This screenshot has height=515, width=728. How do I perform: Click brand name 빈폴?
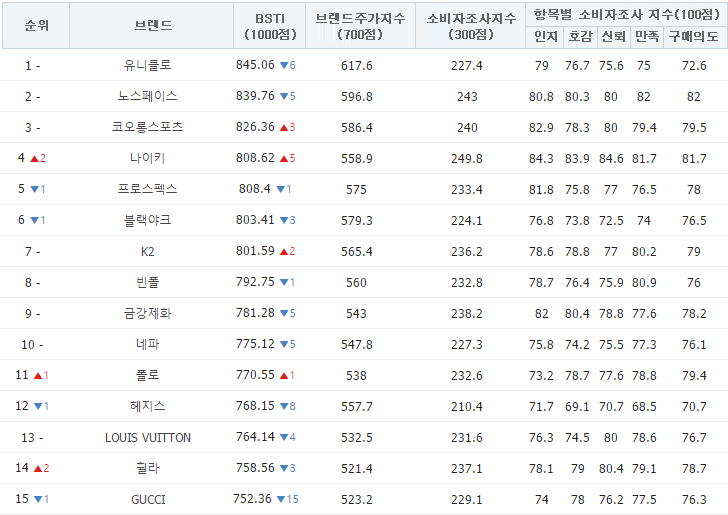click(148, 282)
